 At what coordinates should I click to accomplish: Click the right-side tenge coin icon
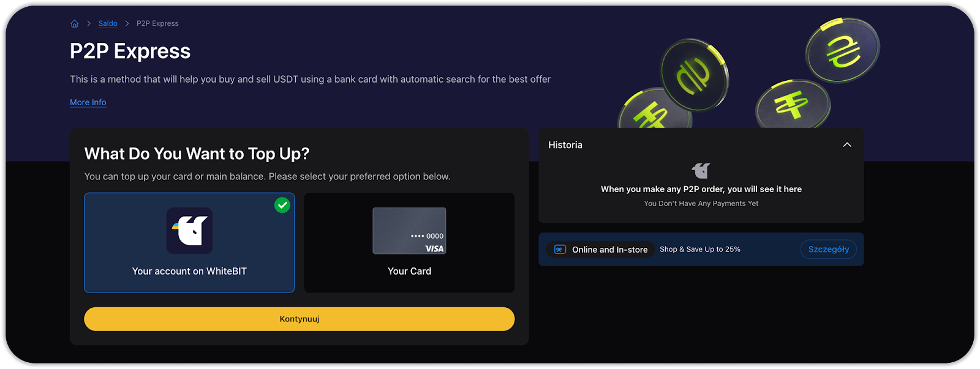tap(793, 104)
